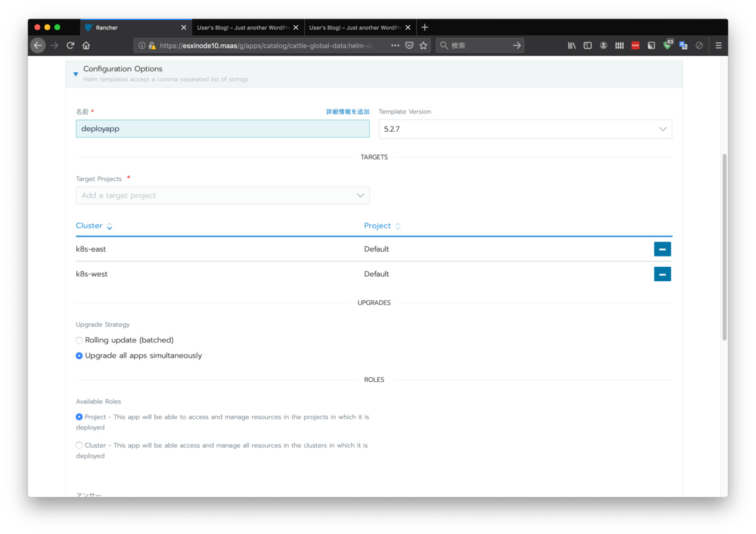Sort the table by Project column
Viewport: 756px width, 534px height.
382,226
